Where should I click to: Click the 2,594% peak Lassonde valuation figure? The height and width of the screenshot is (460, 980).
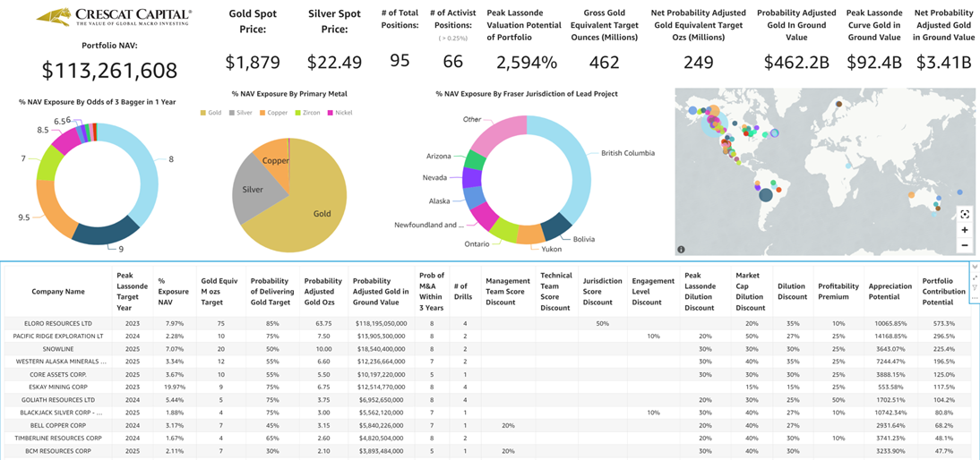526,63
